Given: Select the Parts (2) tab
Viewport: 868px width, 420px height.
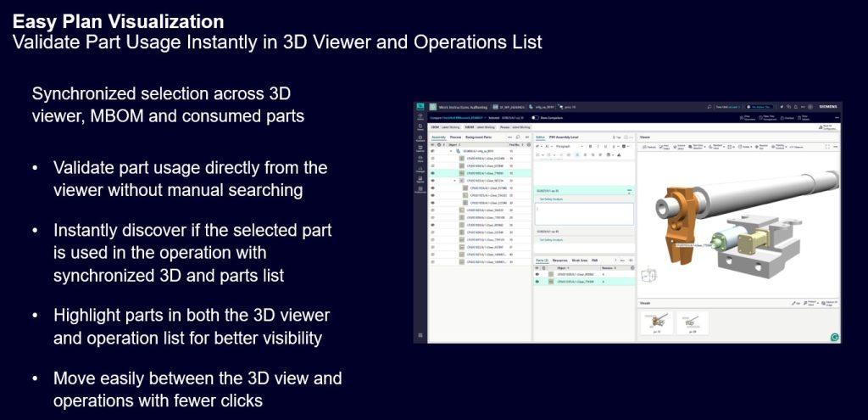Looking at the screenshot, I should (x=542, y=260).
